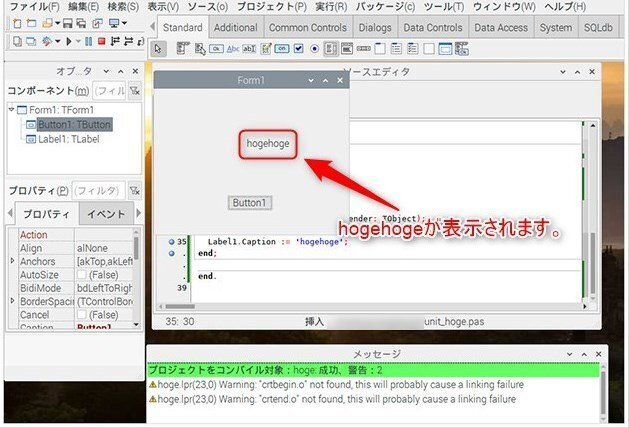Click the desktop monitor icon in toolbar
This screenshot has height=428, width=629.
114,24
